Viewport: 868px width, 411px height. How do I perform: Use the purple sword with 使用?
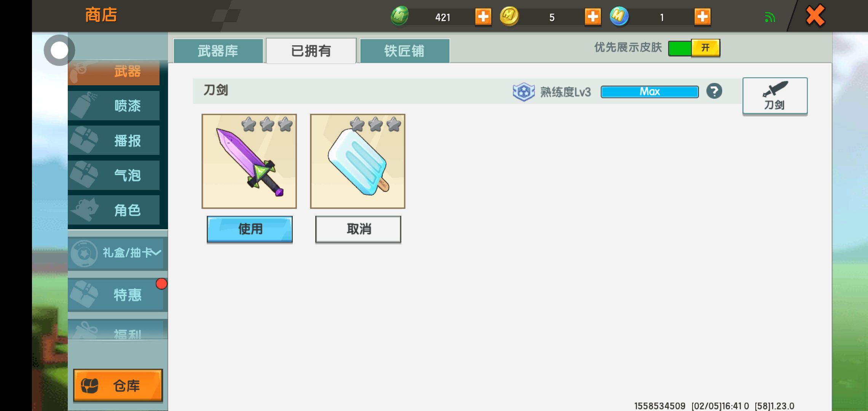pos(250,229)
